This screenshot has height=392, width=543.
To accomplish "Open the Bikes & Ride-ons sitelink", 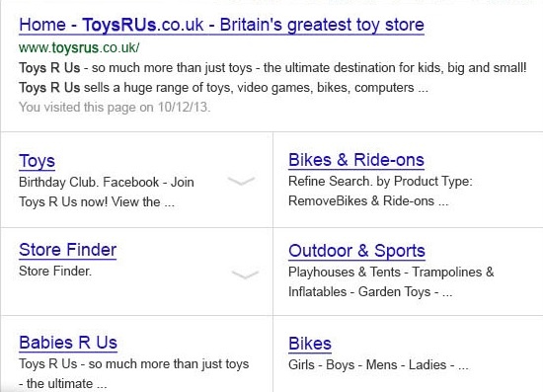I will 356,160.
